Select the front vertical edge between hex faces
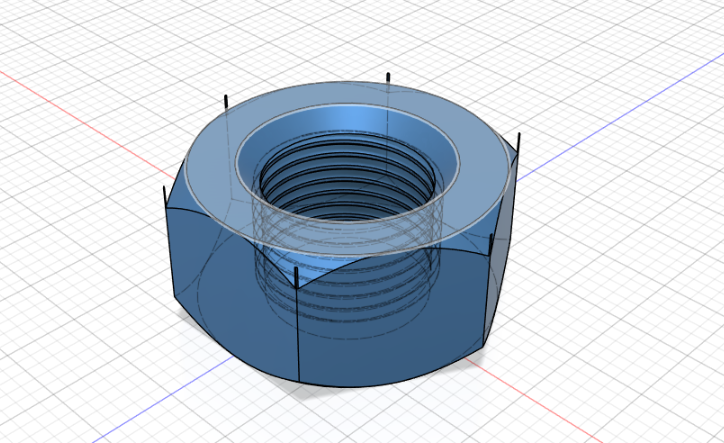724x443 pixels. click(x=297, y=333)
